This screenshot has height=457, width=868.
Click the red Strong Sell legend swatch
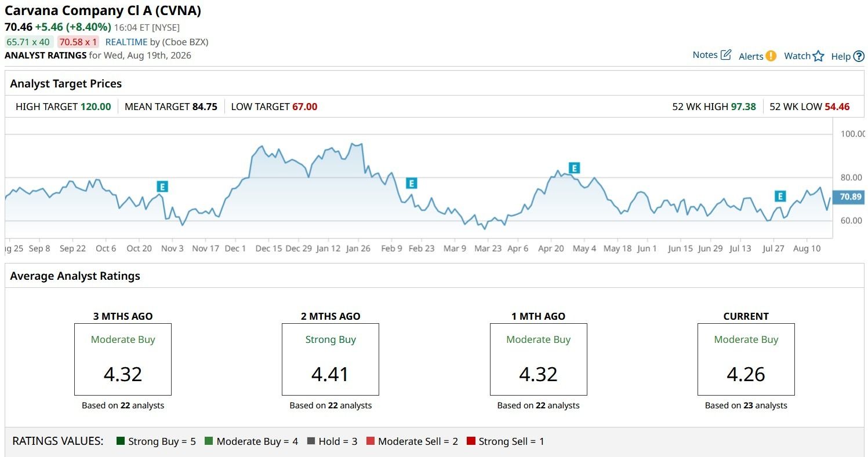coord(471,441)
